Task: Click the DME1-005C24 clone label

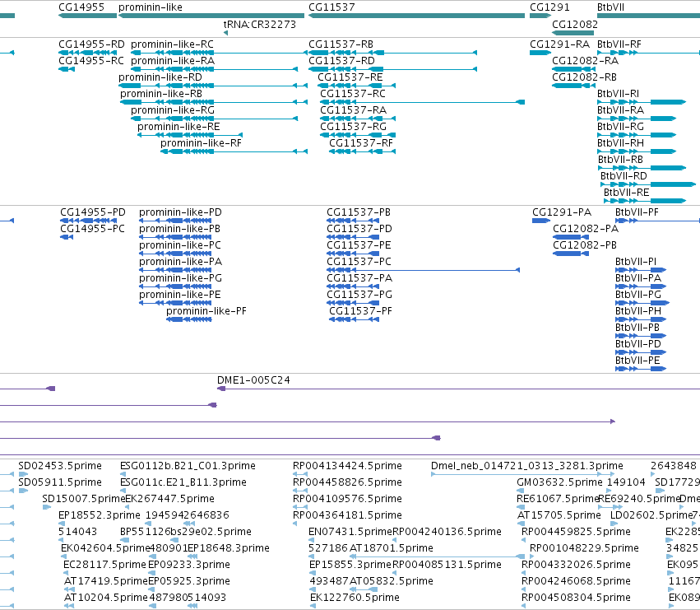Action: click(253, 380)
